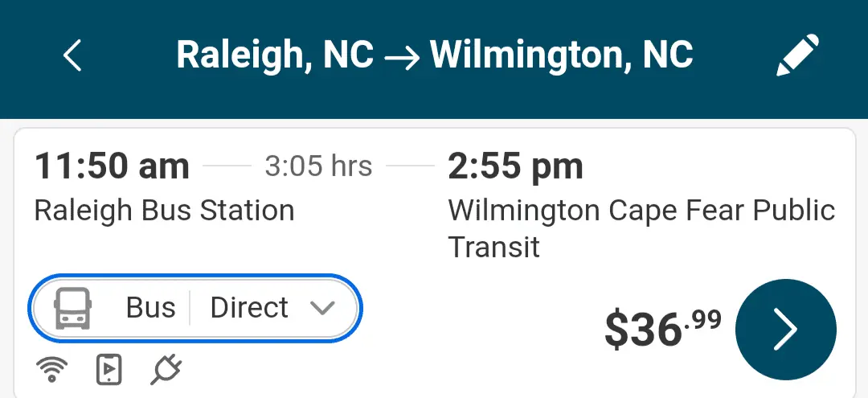Select Wilmington, NC in the header
The height and width of the screenshot is (398, 868).
[x=561, y=55]
